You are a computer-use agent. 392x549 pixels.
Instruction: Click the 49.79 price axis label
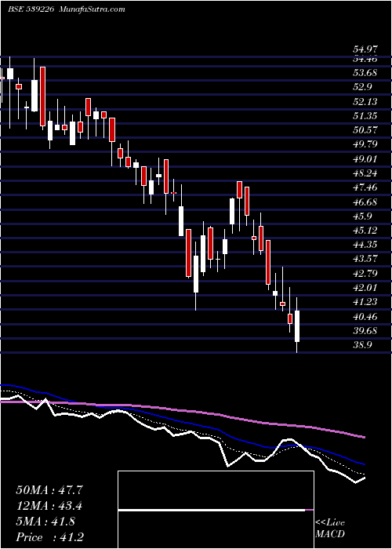pyautogui.click(x=365, y=144)
